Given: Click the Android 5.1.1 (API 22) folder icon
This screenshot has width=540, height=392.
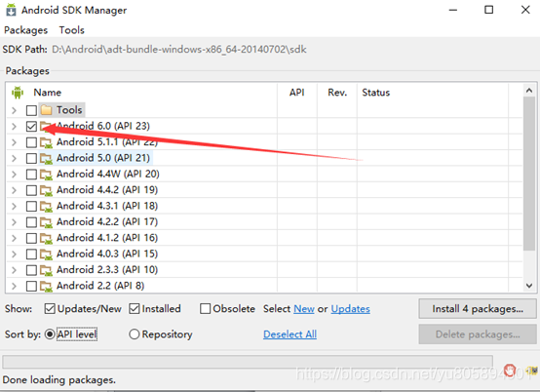Looking at the screenshot, I should click(x=46, y=142).
